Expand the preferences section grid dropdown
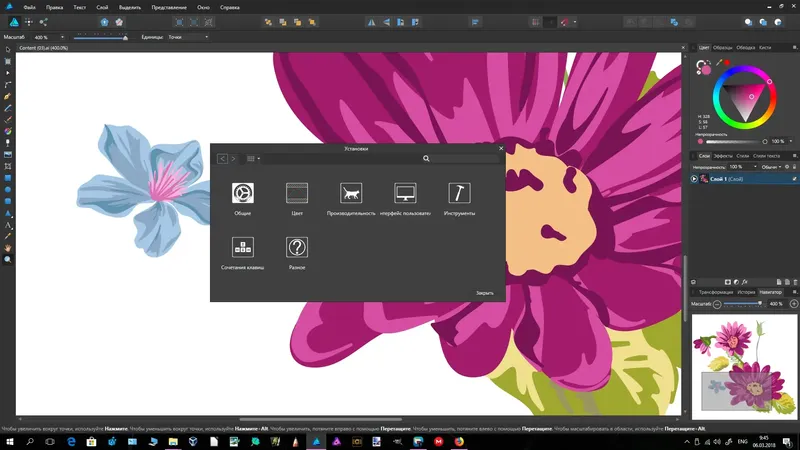This screenshot has width=800, height=450. (x=253, y=159)
